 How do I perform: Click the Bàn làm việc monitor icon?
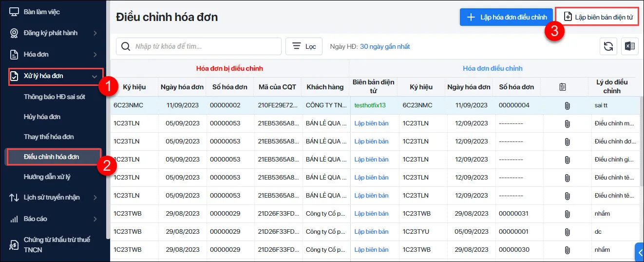(14, 12)
